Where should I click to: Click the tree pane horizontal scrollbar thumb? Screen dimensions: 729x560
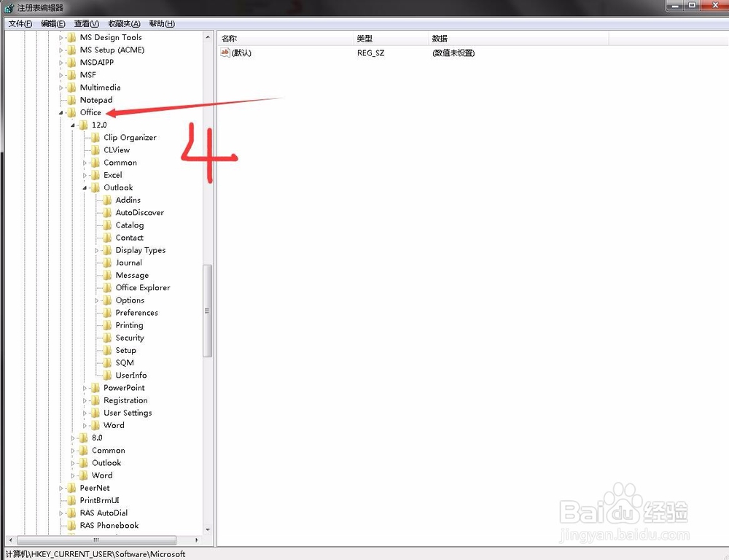point(95,540)
